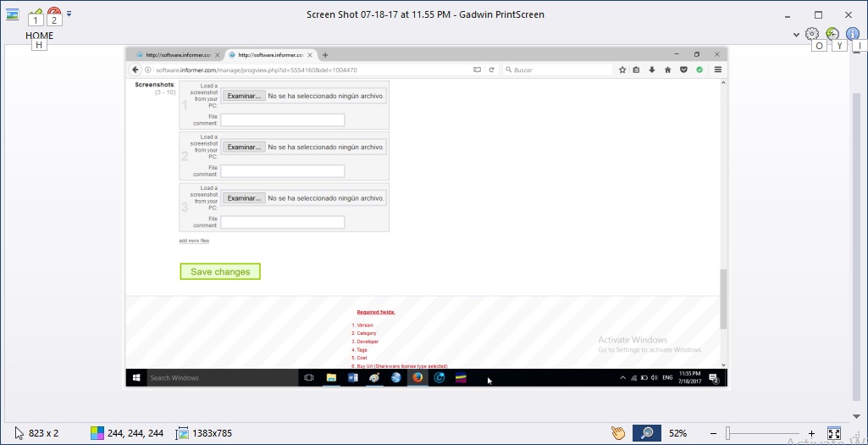Open the Gadwin PrintScreen application menu icon

[x=12, y=14]
